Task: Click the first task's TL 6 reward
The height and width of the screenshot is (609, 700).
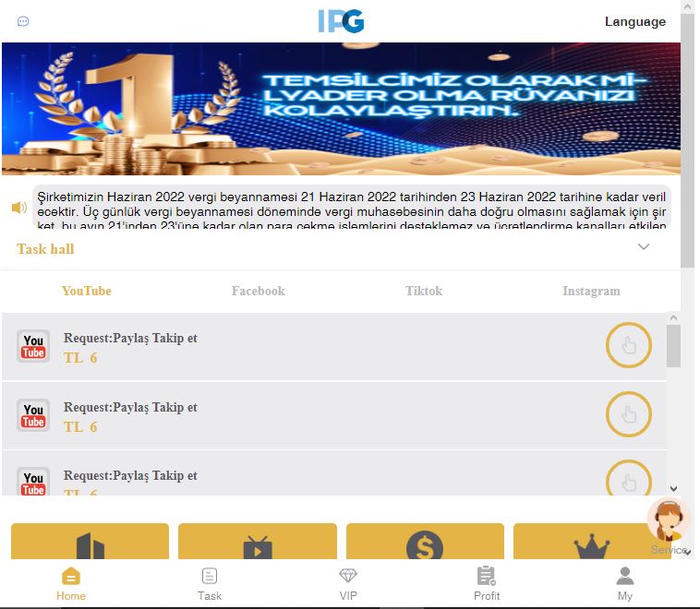Action: (x=80, y=358)
